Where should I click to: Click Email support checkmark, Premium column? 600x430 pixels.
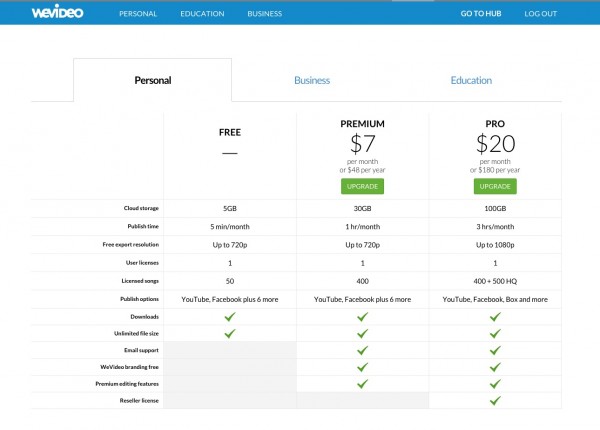coord(362,350)
